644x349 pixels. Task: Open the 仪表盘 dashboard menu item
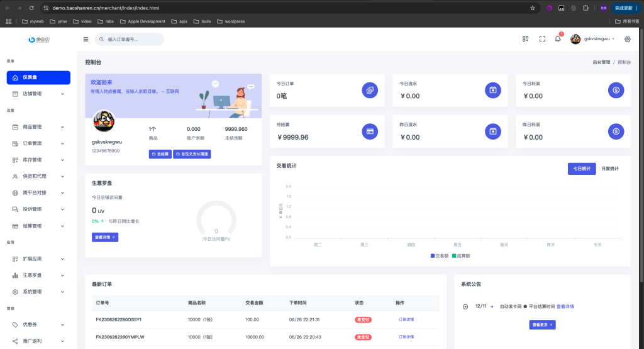pyautogui.click(x=38, y=77)
